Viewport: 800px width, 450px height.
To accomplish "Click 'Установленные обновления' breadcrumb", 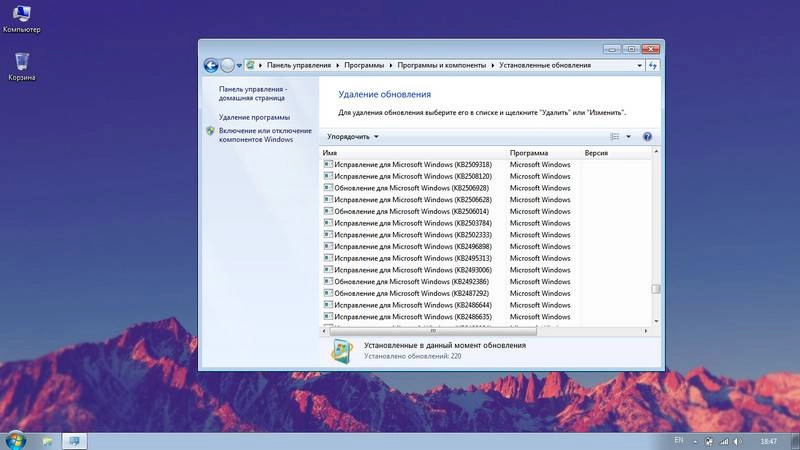I will (545, 65).
